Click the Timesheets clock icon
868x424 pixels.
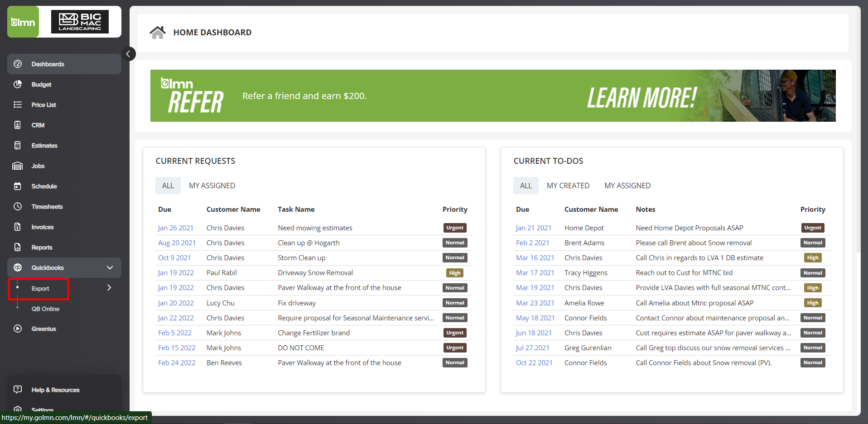(x=18, y=206)
